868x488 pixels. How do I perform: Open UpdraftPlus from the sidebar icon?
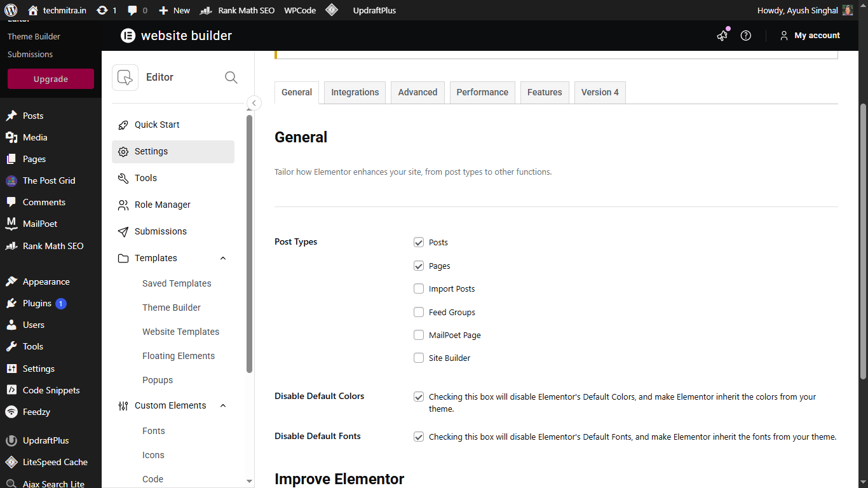pyautogui.click(x=10, y=440)
